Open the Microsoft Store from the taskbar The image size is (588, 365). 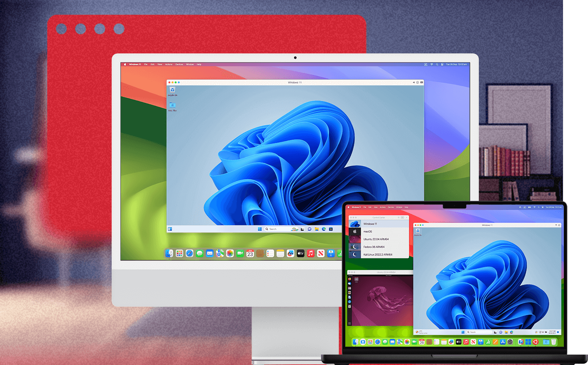tap(331, 229)
